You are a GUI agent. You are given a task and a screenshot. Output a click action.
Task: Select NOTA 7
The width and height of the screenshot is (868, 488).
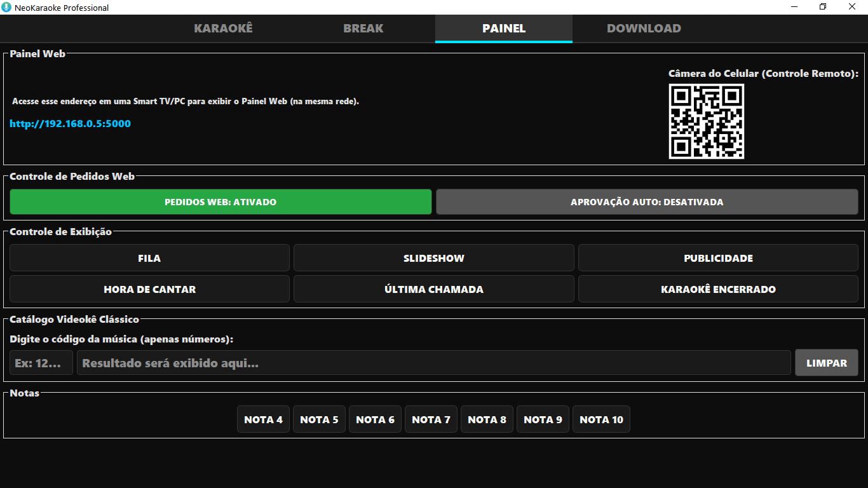click(x=430, y=419)
